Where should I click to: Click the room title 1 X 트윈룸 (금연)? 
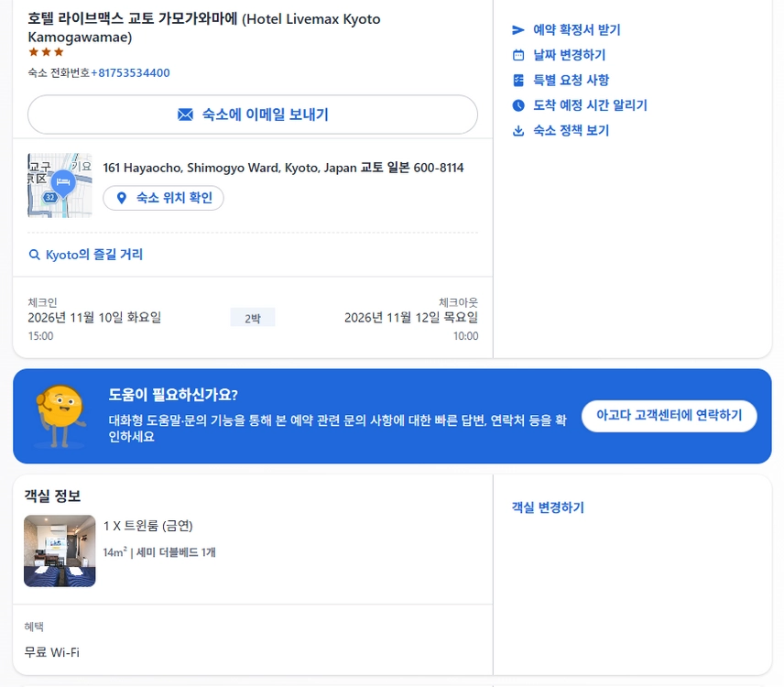(x=148, y=526)
